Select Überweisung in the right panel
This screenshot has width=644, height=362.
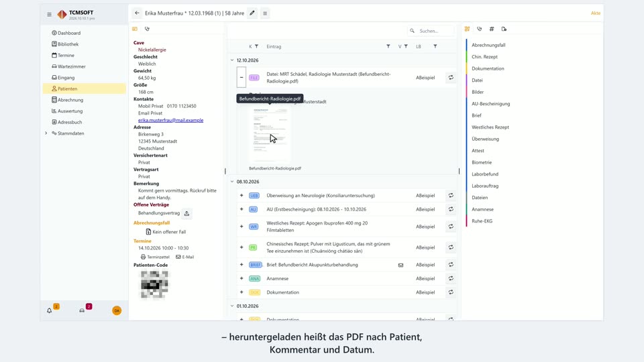486,139
